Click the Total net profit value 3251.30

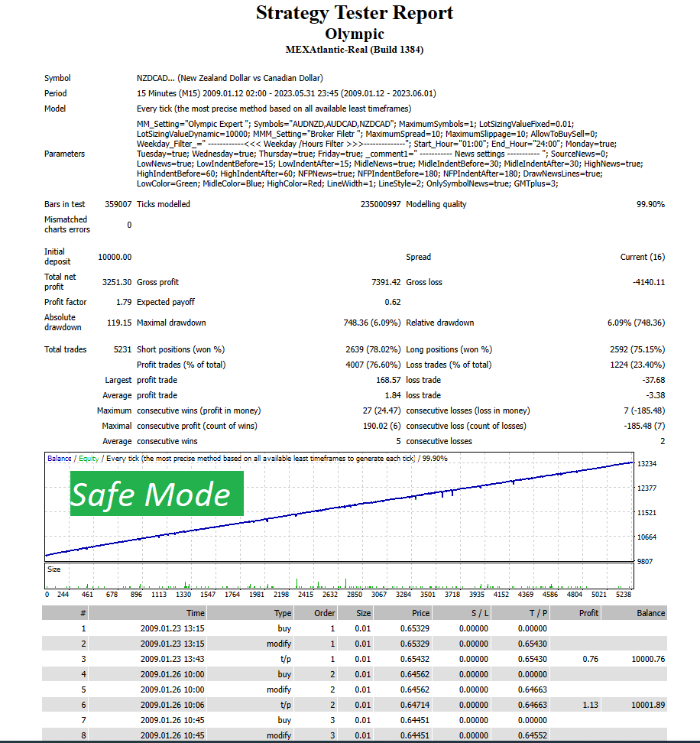point(116,282)
